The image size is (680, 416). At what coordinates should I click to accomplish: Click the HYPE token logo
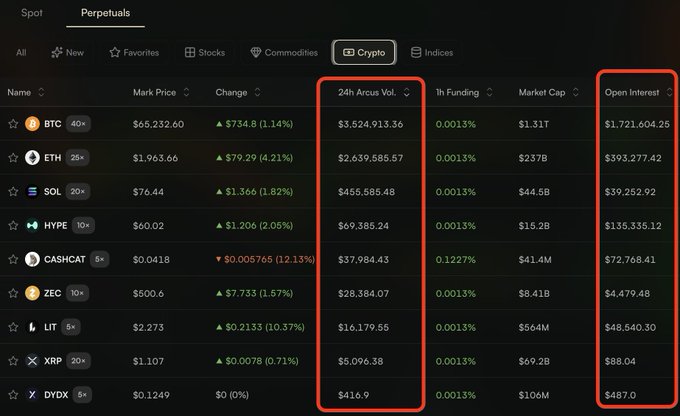tap(32, 226)
